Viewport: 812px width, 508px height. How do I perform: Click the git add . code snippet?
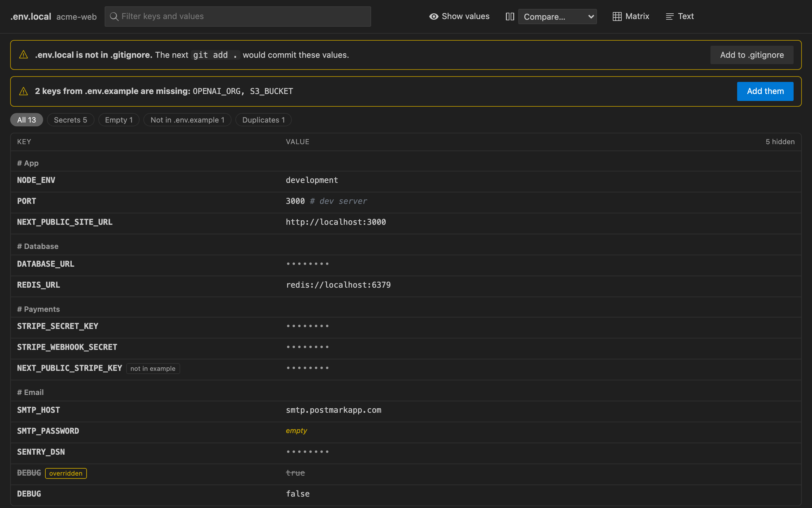click(x=215, y=55)
